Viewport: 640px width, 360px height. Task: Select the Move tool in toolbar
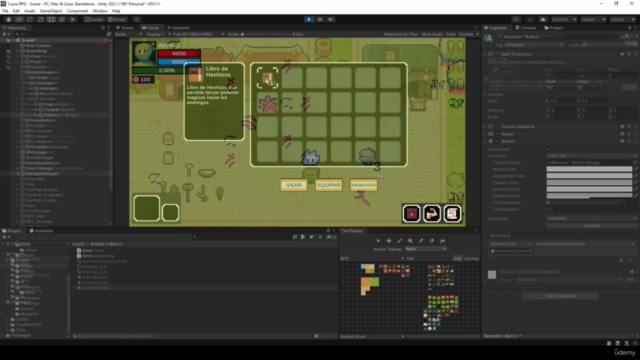point(19,19)
